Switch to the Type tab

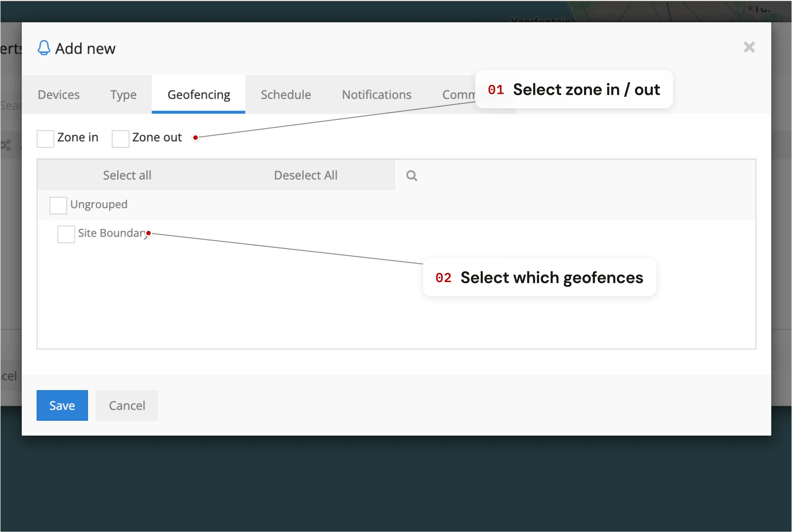click(x=123, y=95)
